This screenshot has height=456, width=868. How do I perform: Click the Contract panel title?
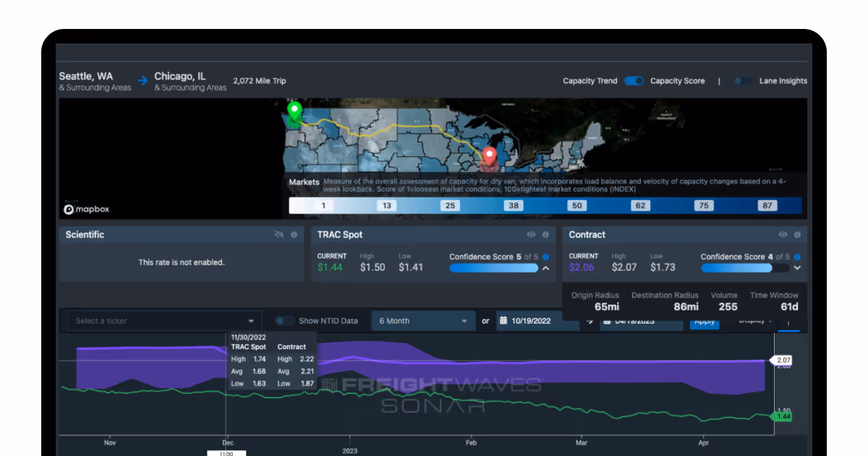point(587,235)
